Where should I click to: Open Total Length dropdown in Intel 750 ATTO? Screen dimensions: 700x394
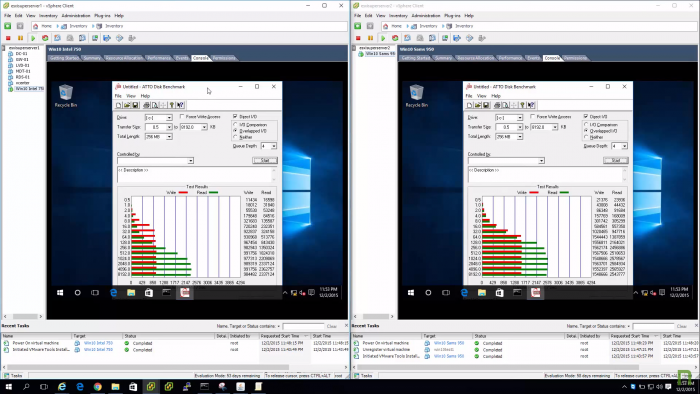click(169, 137)
